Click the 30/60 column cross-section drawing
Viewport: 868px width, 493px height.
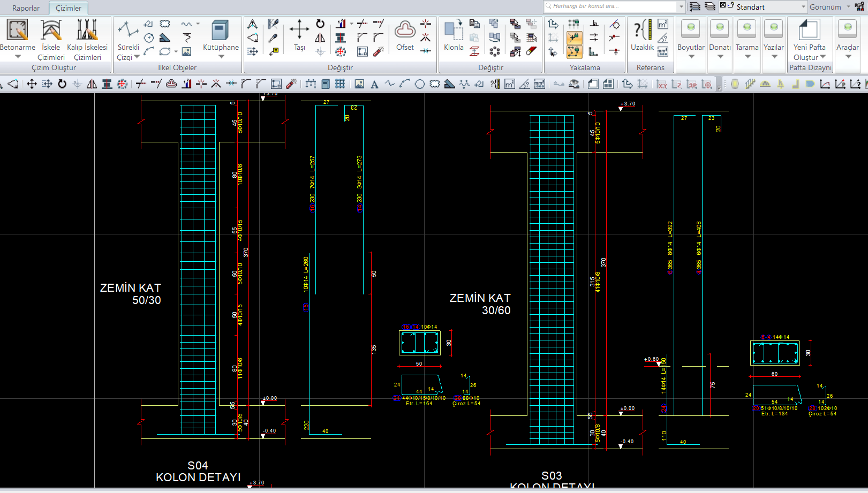click(775, 353)
